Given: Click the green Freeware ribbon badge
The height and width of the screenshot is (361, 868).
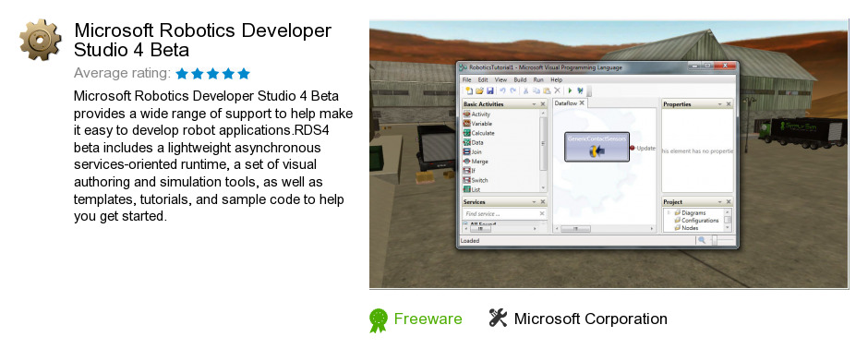Looking at the screenshot, I should click(x=378, y=320).
